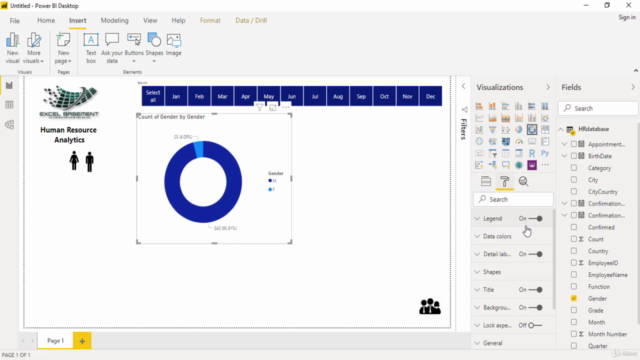The width and height of the screenshot is (640, 360).
Task: Select the donut chart visualization icon
Action: [x=532, y=129]
